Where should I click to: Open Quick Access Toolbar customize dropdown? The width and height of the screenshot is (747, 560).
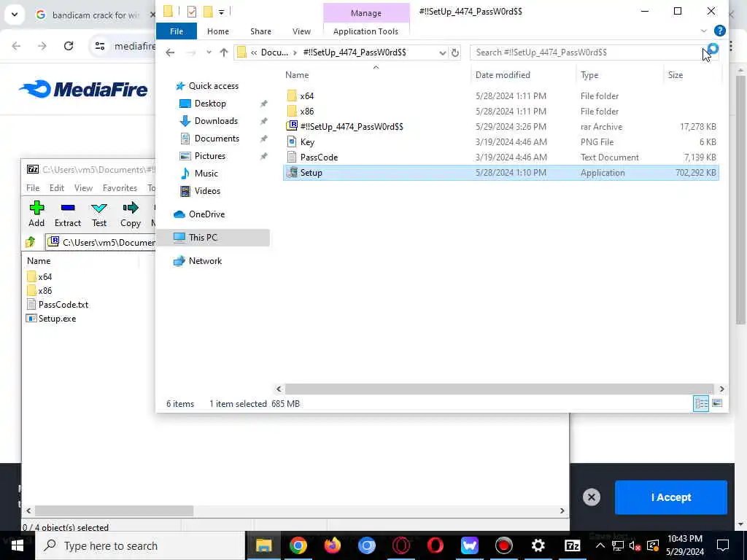(x=222, y=12)
